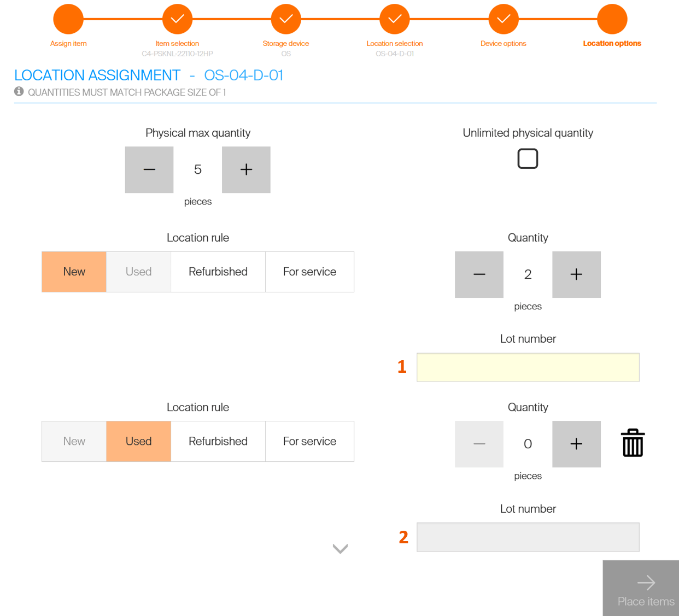
Task: Go to the Item selection step
Action: click(x=177, y=19)
